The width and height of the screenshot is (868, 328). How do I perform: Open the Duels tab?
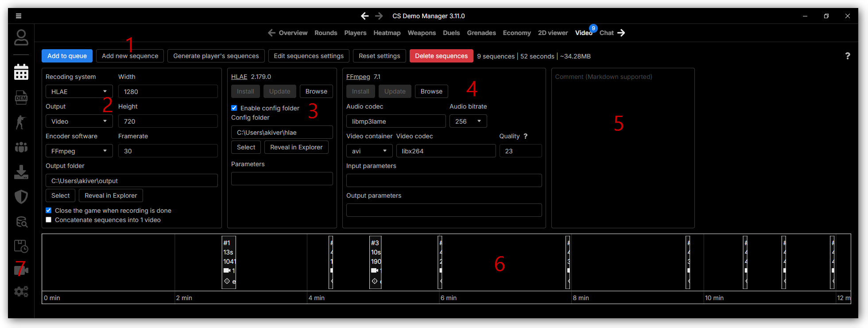tap(451, 33)
